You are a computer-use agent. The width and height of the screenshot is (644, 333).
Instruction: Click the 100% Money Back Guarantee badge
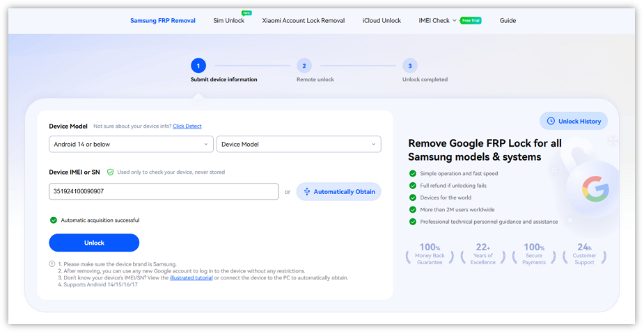[x=430, y=254]
